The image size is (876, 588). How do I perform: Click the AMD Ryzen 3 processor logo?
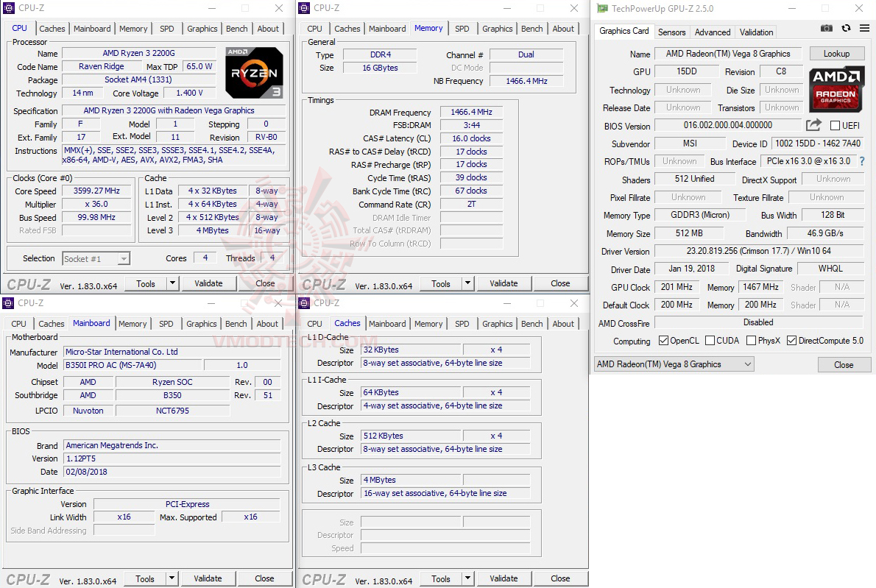coord(254,73)
